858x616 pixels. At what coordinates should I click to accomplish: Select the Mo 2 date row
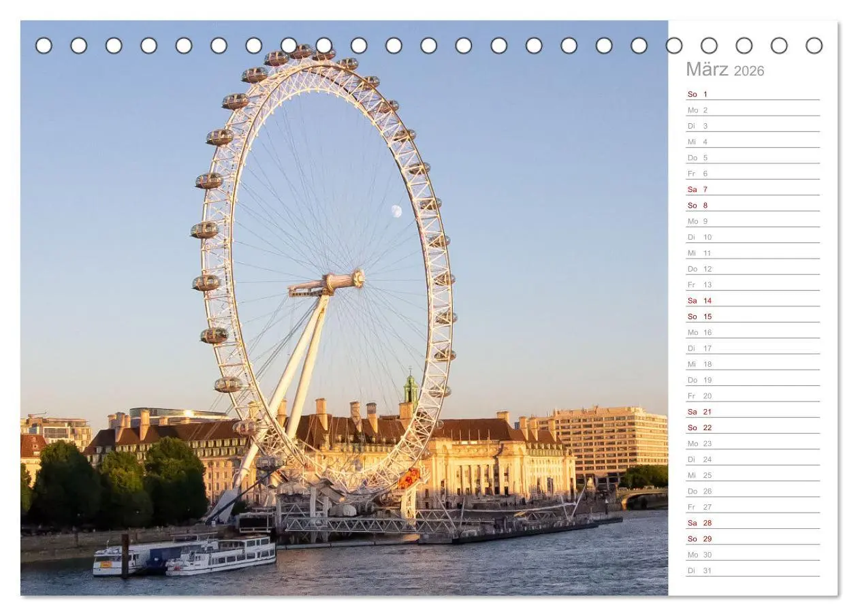(x=752, y=109)
